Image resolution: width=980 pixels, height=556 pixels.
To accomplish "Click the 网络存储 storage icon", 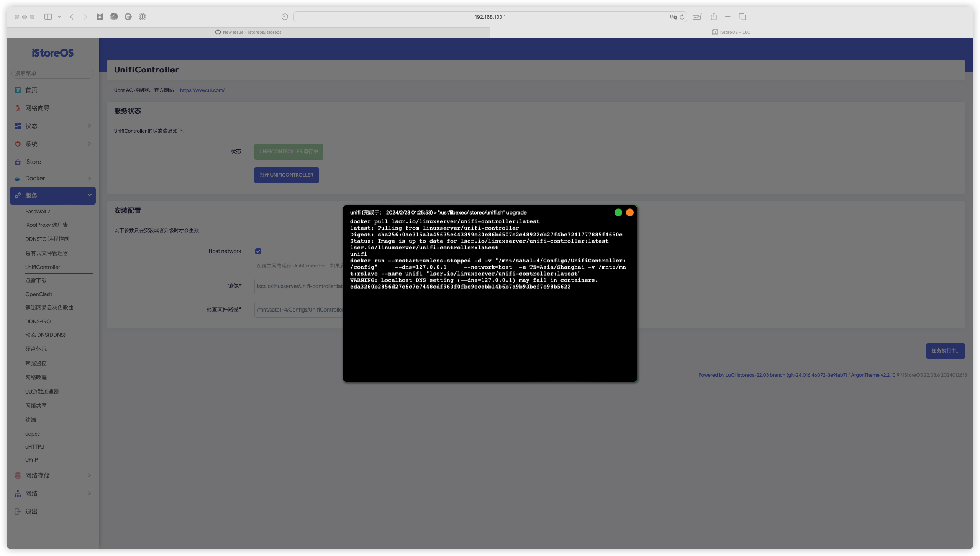I will click(x=18, y=476).
